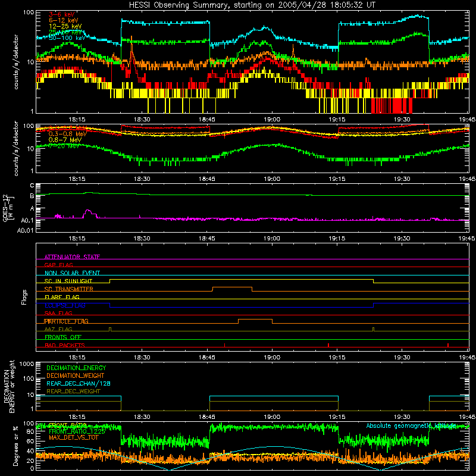
Task: Select the REAR_DEC_CHAN/128 legend label
Action: [79, 383]
